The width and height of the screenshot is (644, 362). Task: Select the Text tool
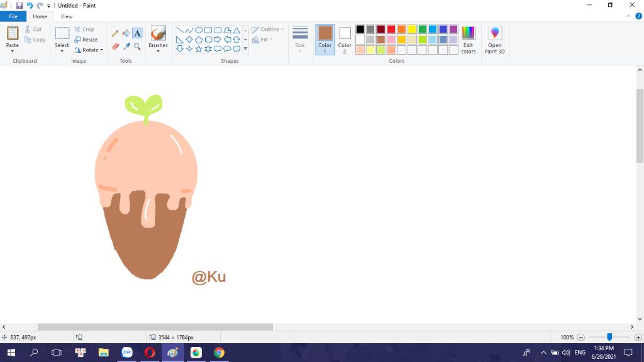(x=137, y=33)
